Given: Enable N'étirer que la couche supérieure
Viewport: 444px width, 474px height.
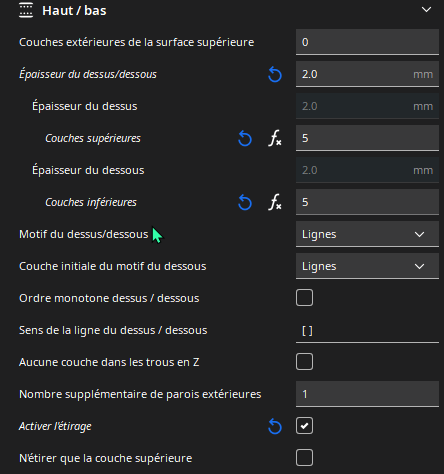Looking at the screenshot, I should click(304, 458).
